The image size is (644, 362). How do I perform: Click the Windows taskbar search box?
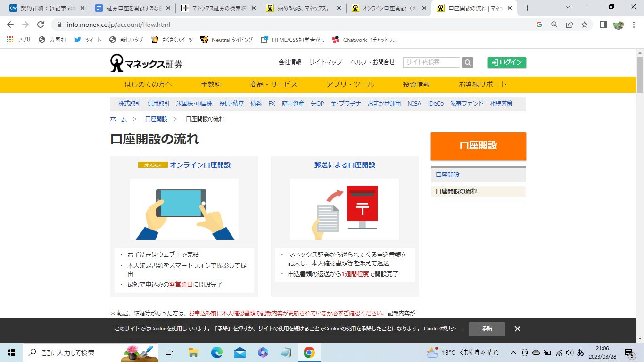91,353
